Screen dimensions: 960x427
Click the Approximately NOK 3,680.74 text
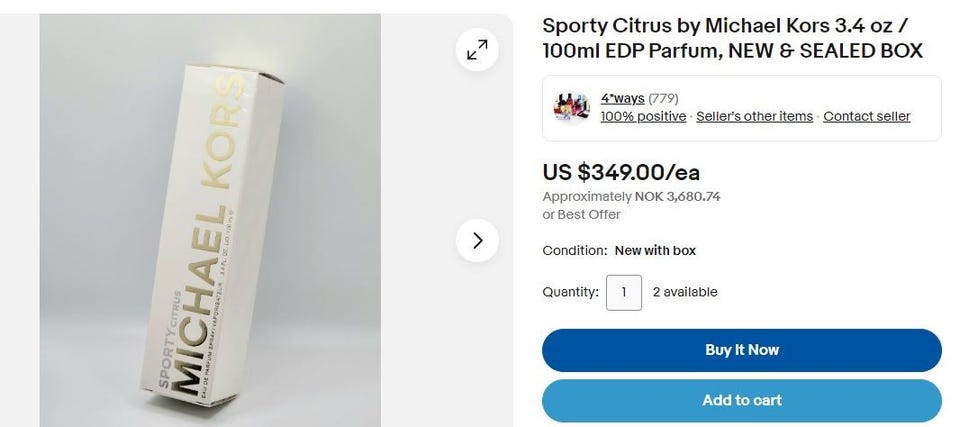click(x=631, y=197)
